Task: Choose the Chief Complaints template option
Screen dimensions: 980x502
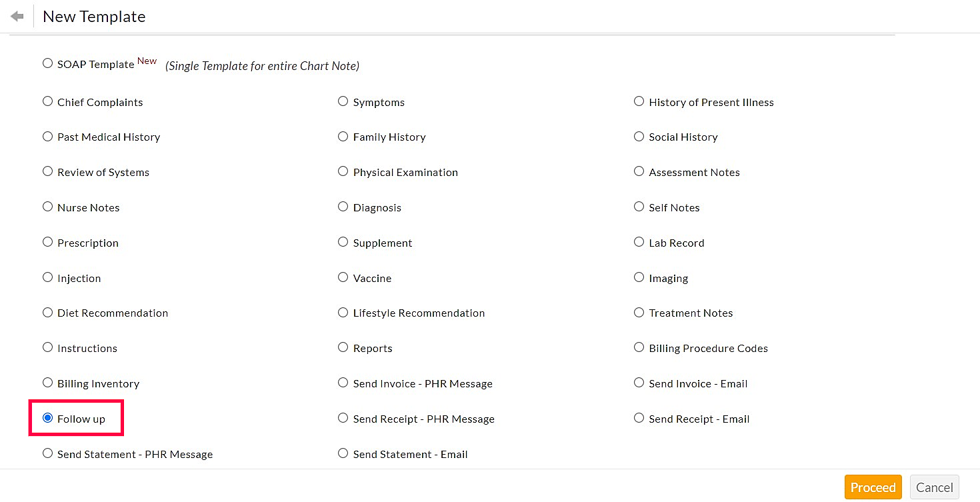Action: click(47, 101)
